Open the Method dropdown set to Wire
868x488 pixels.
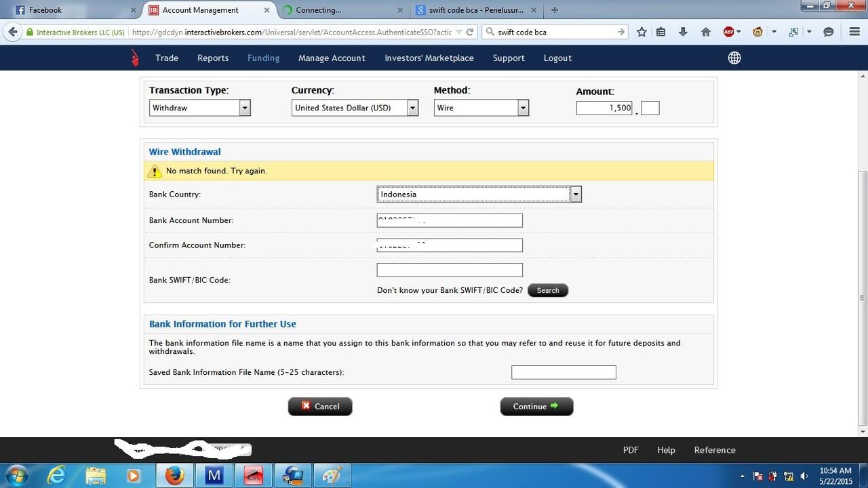[481, 108]
